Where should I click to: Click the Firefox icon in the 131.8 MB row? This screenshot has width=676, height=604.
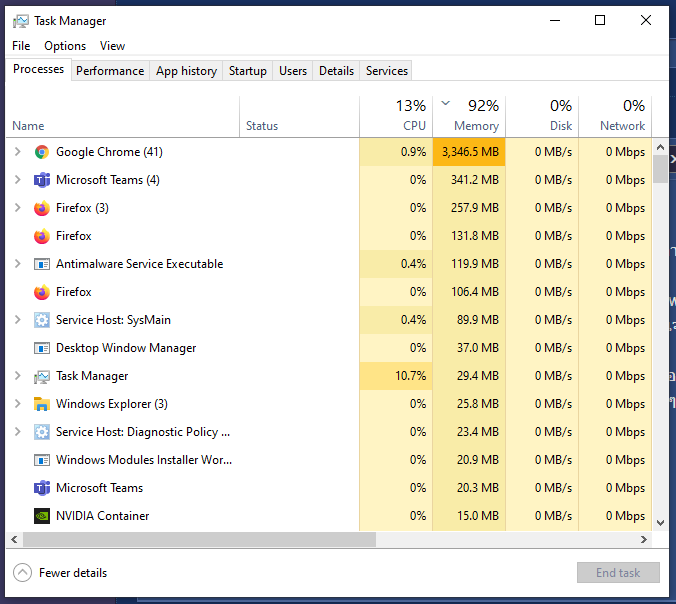coord(42,236)
